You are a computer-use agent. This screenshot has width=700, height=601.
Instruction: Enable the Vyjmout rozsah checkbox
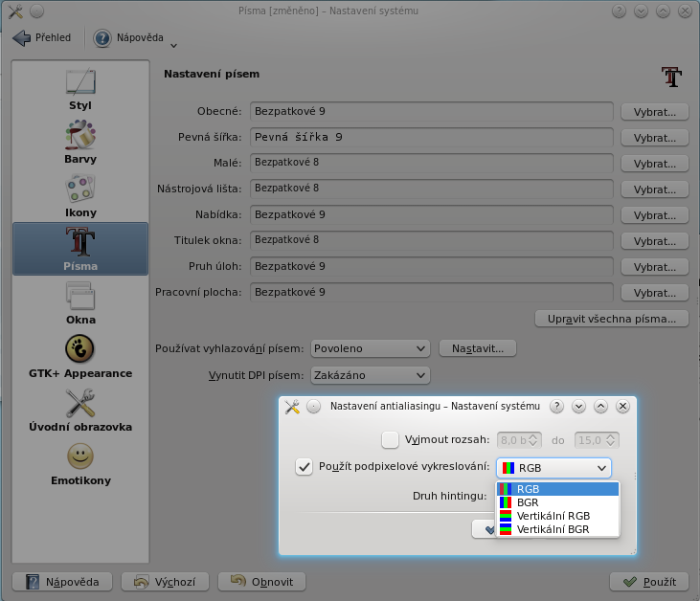(x=390, y=440)
